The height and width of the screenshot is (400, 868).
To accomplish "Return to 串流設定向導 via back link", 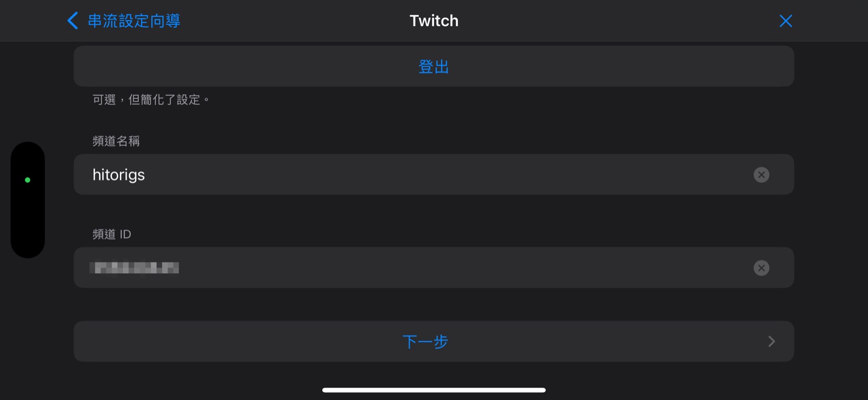I will (133, 21).
